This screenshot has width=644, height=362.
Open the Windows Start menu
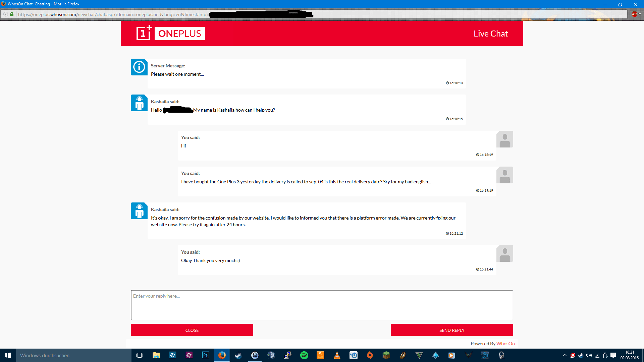[8, 355]
